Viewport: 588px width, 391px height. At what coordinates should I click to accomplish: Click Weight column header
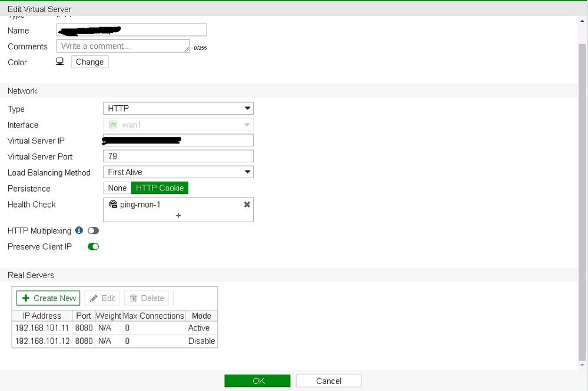pos(108,316)
